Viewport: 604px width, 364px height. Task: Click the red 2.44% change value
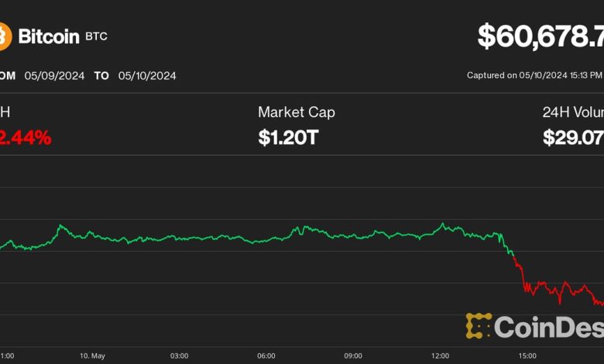26,138
